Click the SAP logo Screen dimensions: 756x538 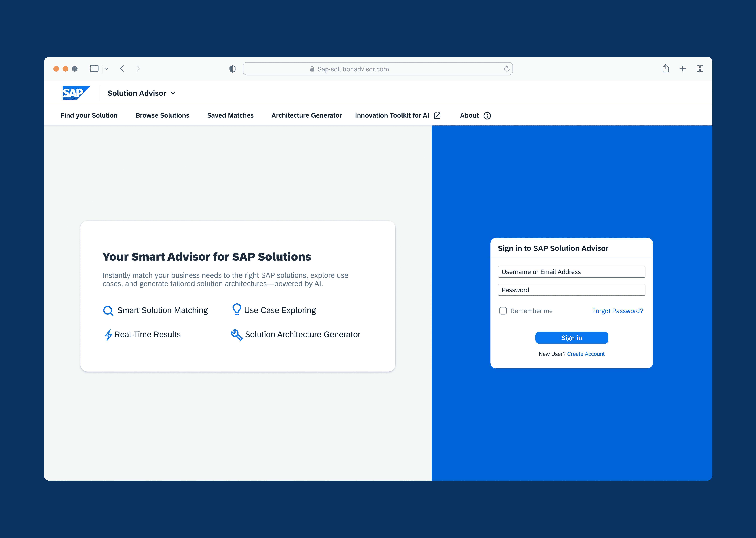(76, 93)
